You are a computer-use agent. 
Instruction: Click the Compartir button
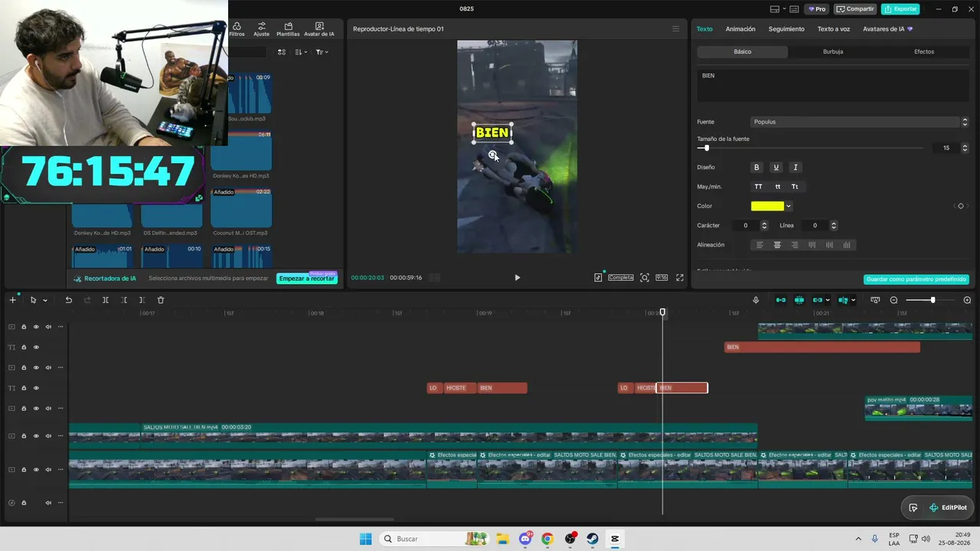[855, 9]
